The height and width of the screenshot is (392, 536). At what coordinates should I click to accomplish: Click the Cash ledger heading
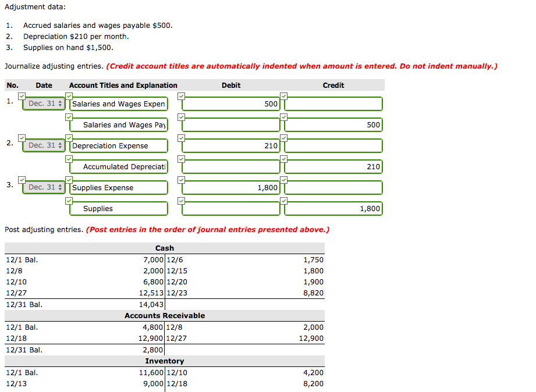point(165,248)
